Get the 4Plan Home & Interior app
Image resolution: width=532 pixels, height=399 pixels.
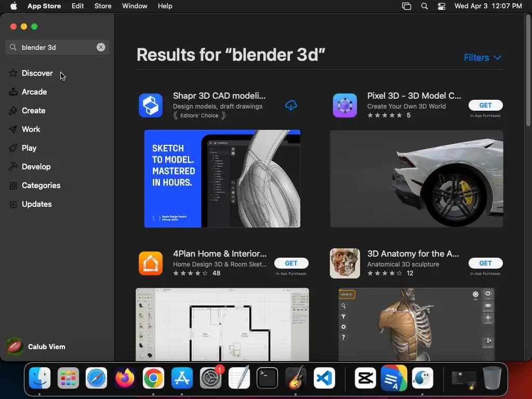pos(291,263)
